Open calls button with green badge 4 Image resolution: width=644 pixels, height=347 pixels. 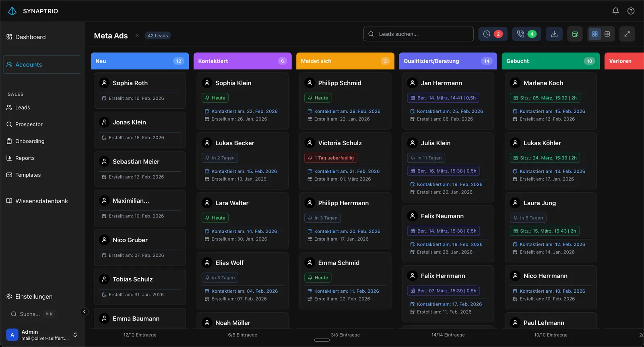526,34
